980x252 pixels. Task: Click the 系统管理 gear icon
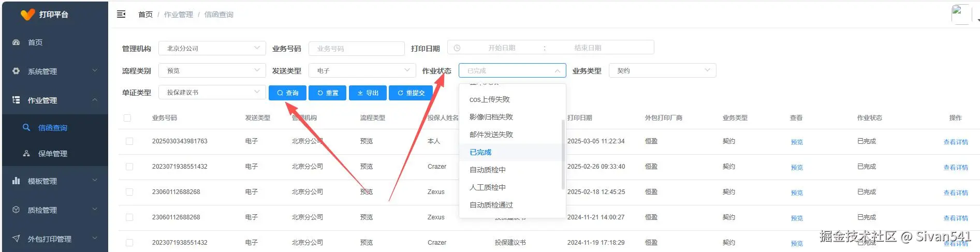[16, 71]
